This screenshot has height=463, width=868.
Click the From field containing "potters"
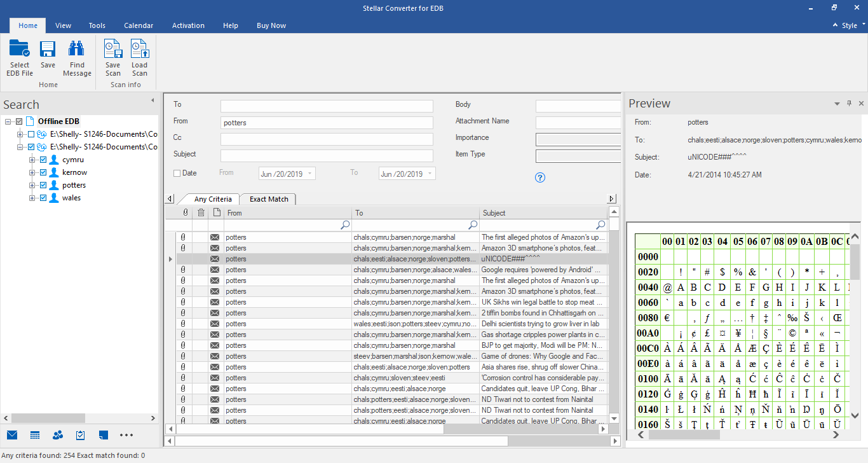[x=327, y=123]
